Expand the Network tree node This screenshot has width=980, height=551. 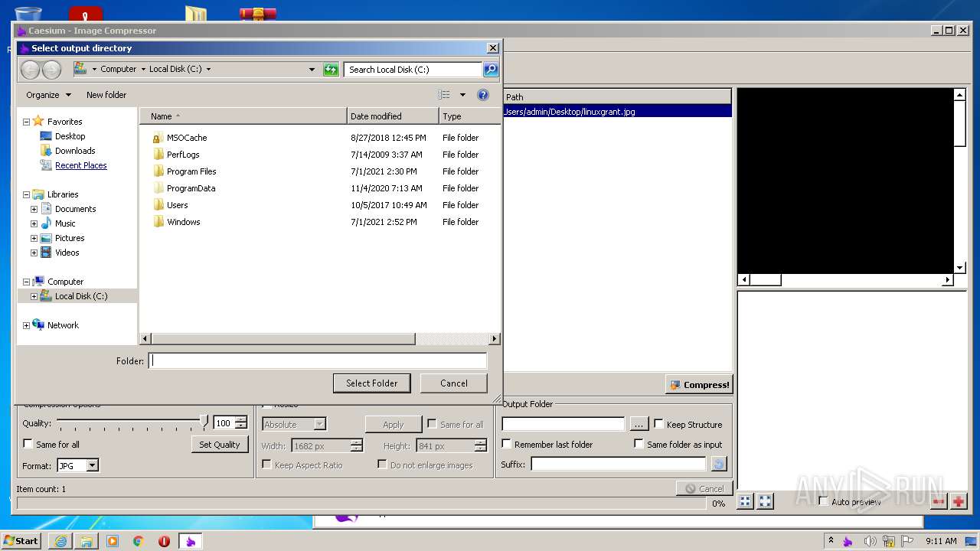click(26, 325)
